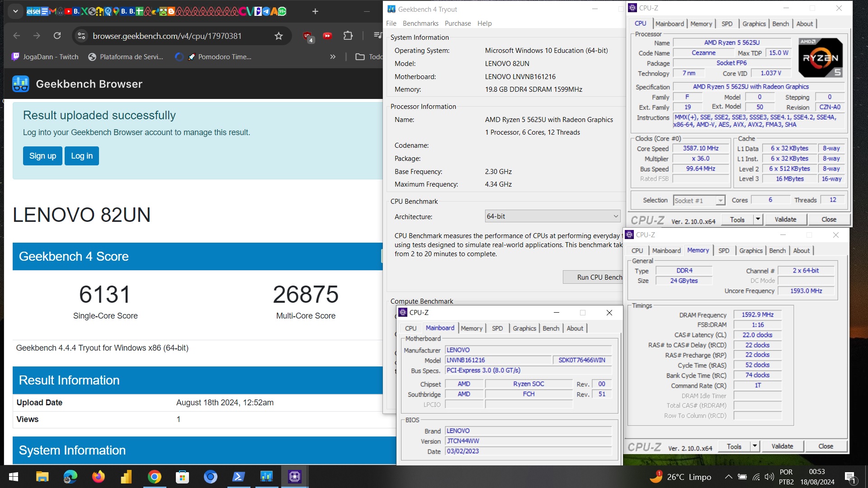Open Firefox from the taskbar

98,477
